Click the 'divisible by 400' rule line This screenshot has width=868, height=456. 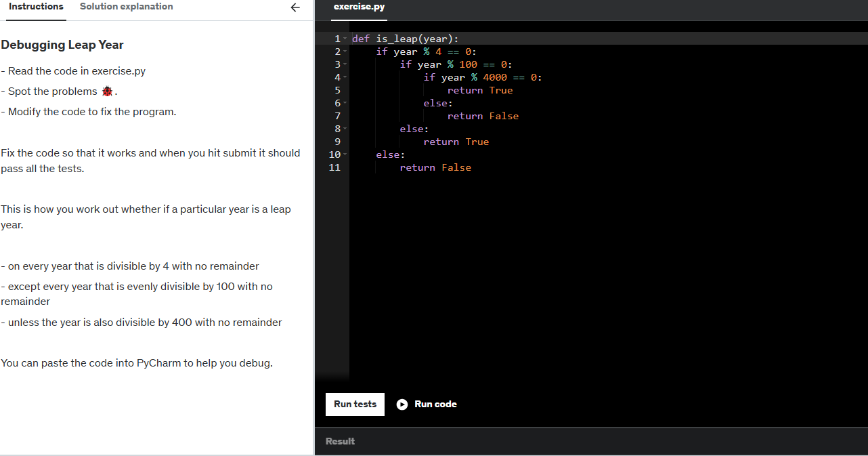pyautogui.click(x=142, y=323)
